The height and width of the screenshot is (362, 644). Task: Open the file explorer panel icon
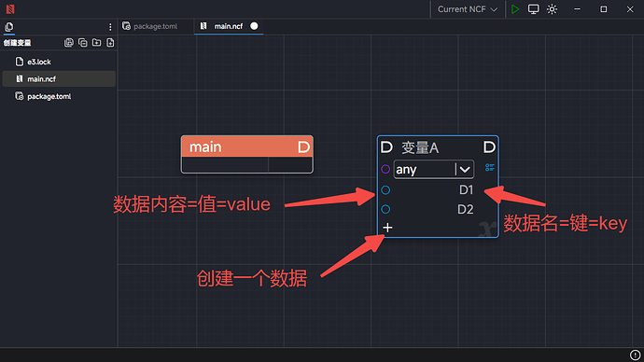coord(9,27)
